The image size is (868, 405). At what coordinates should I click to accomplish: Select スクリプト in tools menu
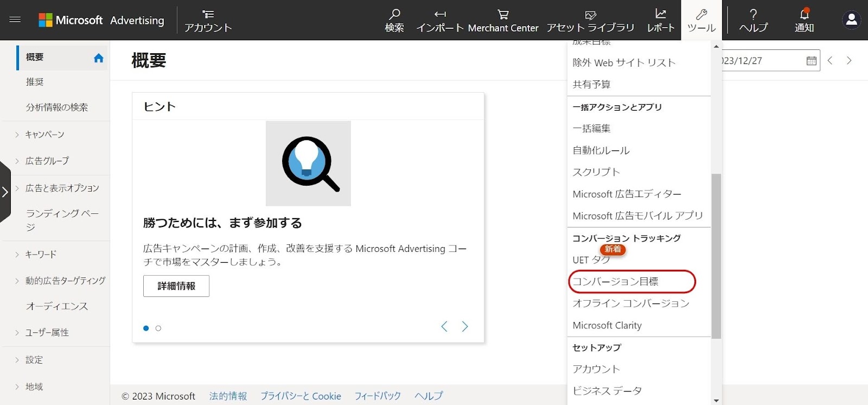(x=596, y=172)
